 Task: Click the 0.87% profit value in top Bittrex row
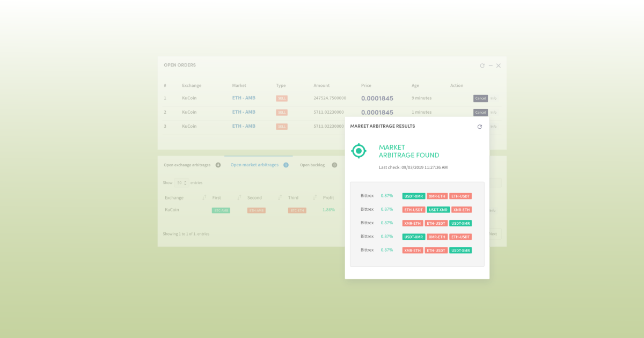[387, 196]
